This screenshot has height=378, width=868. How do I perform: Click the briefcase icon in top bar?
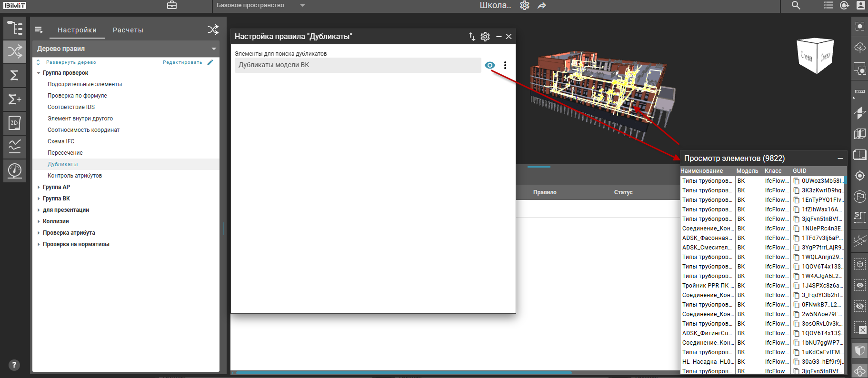point(172,5)
